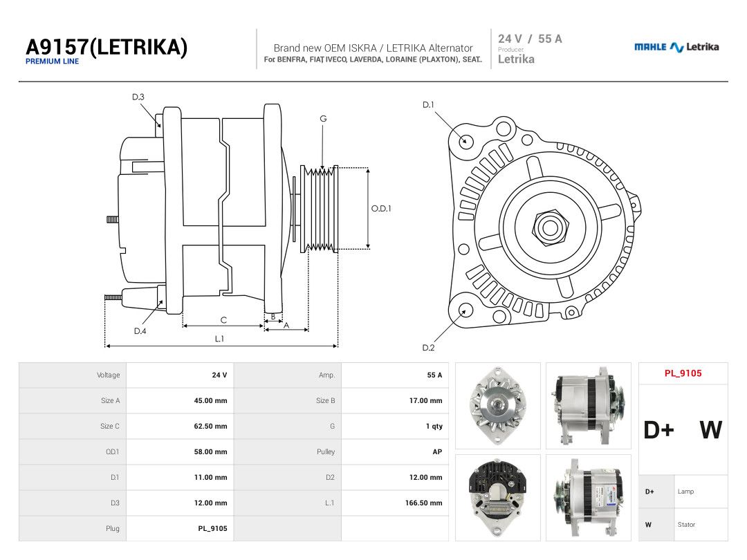Screen dimensions: 747x560
Task: Click the PREMIUM LINE label
Action: click(x=52, y=62)
